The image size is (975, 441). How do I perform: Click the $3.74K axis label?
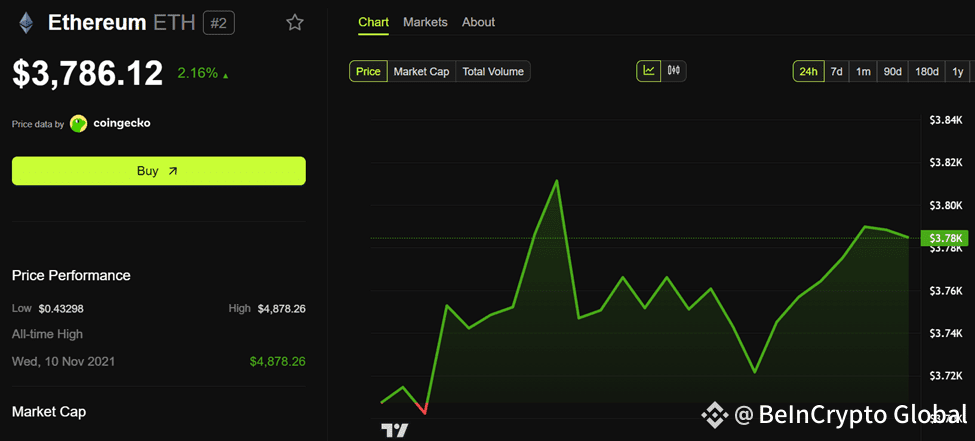[945, 334]
